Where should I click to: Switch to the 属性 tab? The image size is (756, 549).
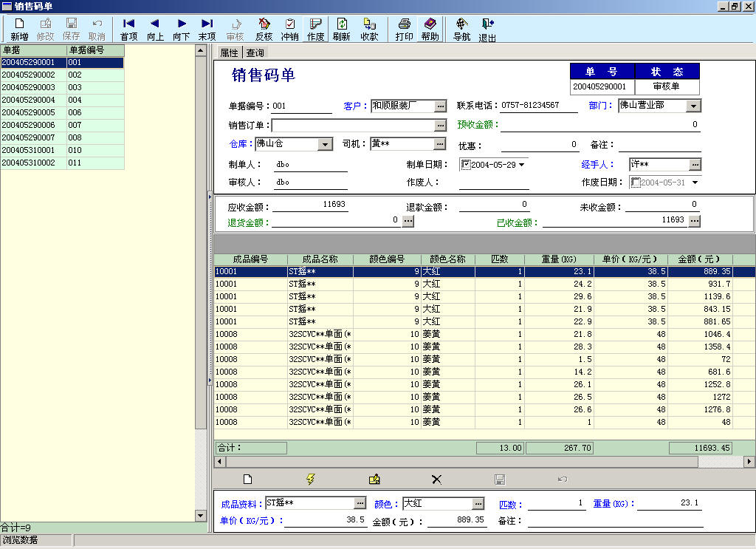tap(230, 53)
